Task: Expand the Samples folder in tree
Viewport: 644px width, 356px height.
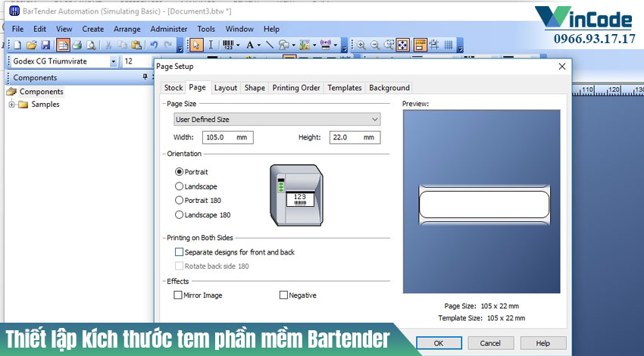Action: 12,105
